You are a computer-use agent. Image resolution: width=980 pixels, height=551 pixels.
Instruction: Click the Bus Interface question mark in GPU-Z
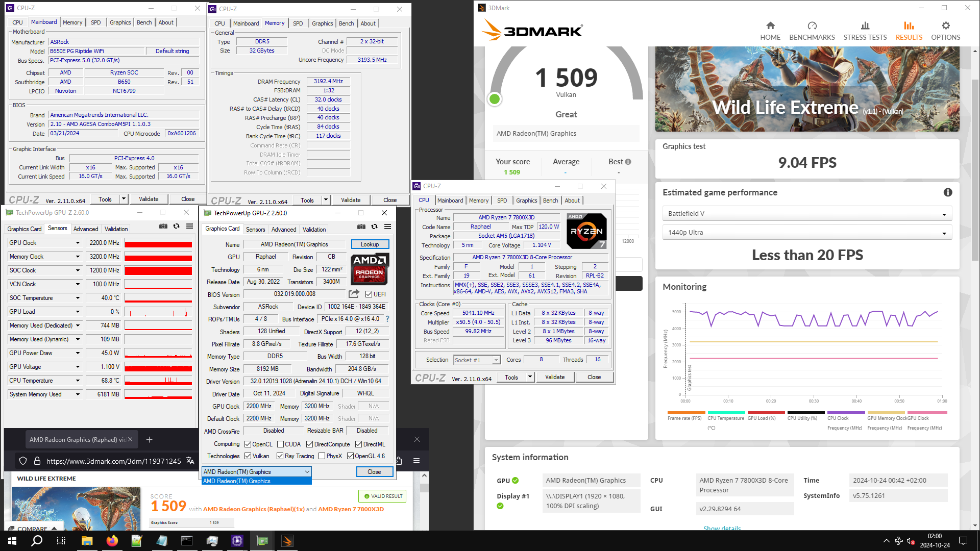(387, 319)
